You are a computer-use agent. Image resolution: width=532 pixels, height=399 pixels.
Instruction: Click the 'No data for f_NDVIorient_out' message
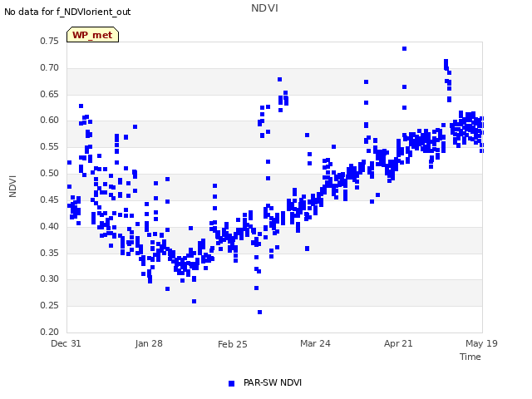(67, 12)
